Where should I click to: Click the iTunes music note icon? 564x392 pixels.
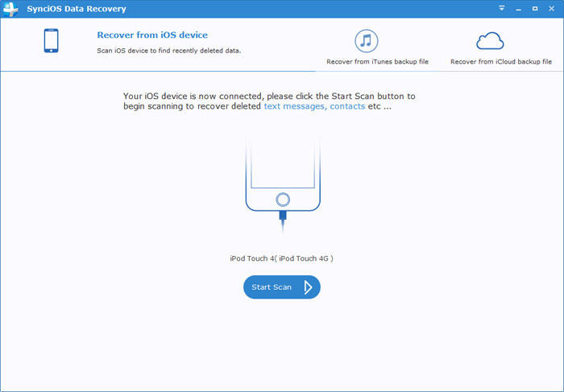366,41
